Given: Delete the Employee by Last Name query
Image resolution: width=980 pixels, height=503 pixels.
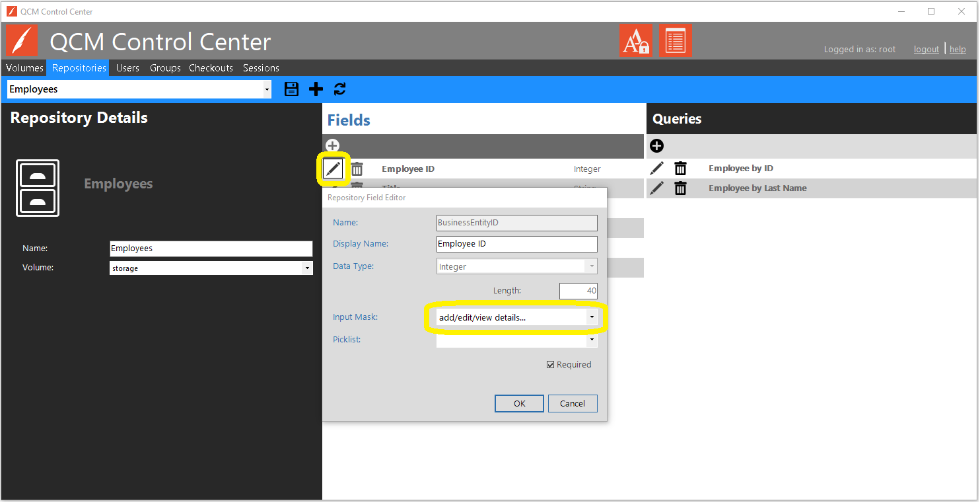Looking at the screenshot, I should [680, 188].
